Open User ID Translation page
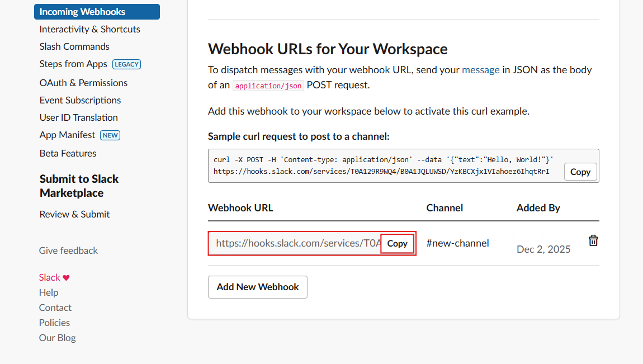Viewport: 643px width, 364px height. click(x=78, y=117)
